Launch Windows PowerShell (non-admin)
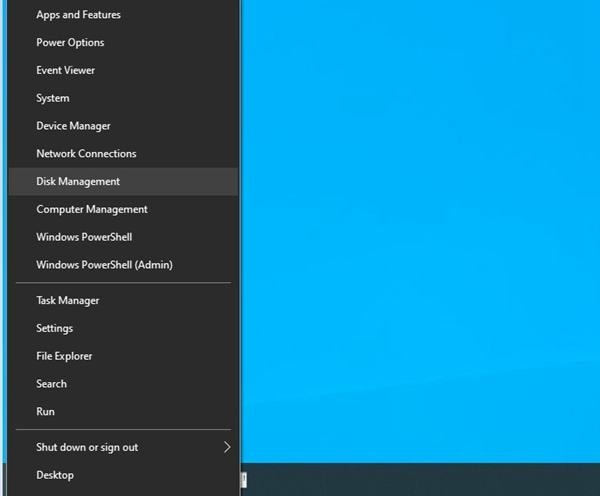The image size is (600, 496). coord(123,237)
